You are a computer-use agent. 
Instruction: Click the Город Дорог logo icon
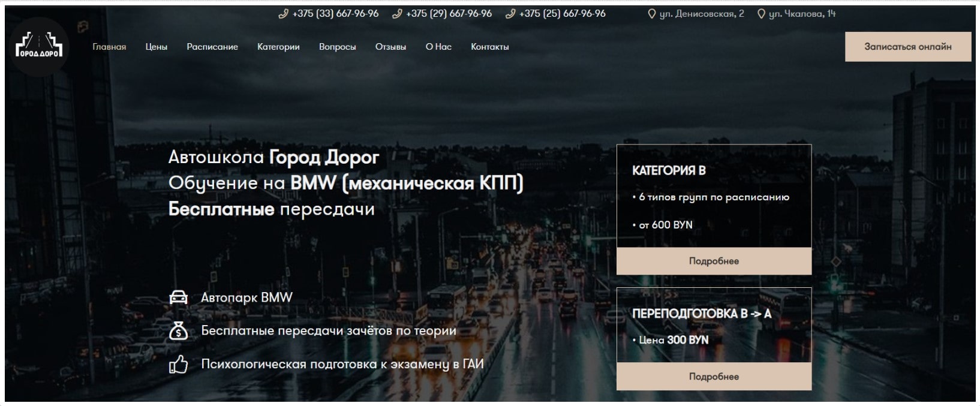(39, 47)
